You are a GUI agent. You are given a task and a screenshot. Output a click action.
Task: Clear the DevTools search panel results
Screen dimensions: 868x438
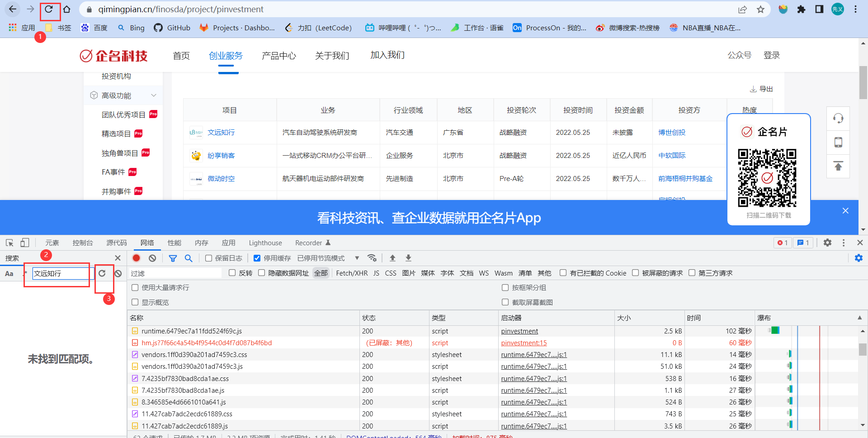tap(118, 273)
